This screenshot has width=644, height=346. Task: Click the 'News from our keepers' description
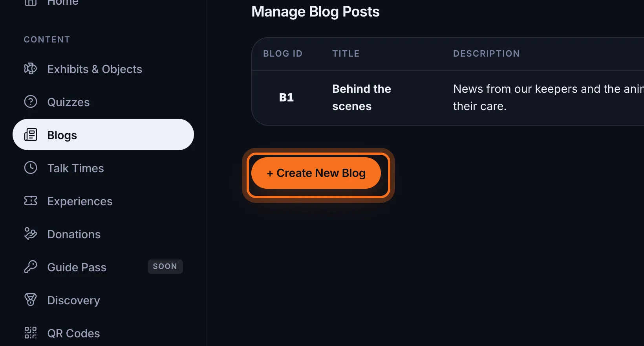click(549, 98)
